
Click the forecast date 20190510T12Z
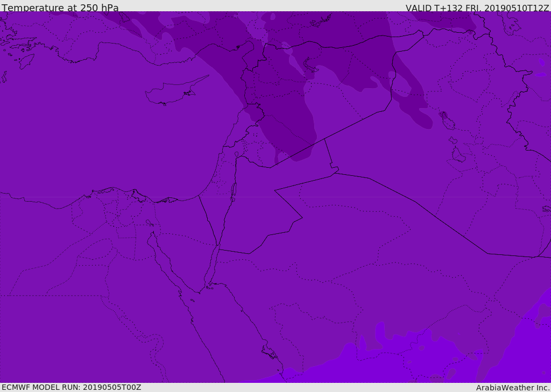pyautogui.click(x=517, y=8)
